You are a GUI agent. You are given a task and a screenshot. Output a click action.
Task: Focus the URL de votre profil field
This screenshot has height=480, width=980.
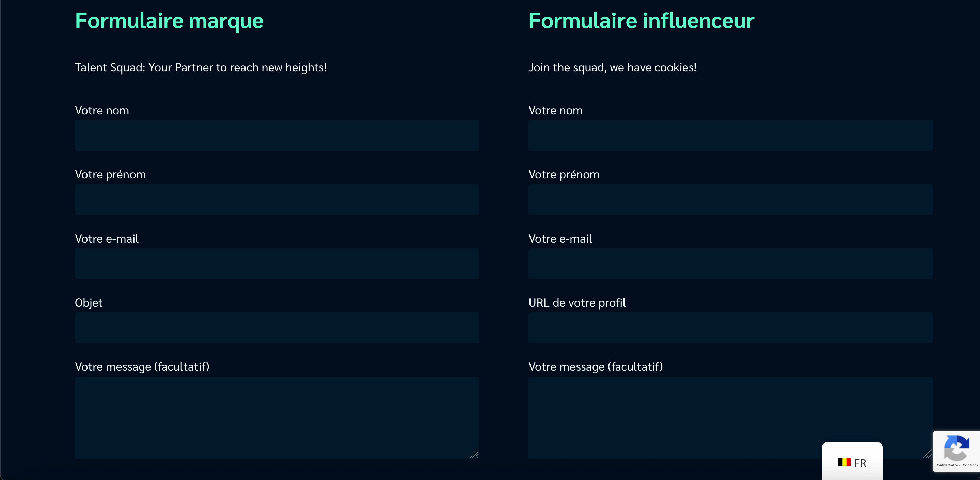coord(730,328)
